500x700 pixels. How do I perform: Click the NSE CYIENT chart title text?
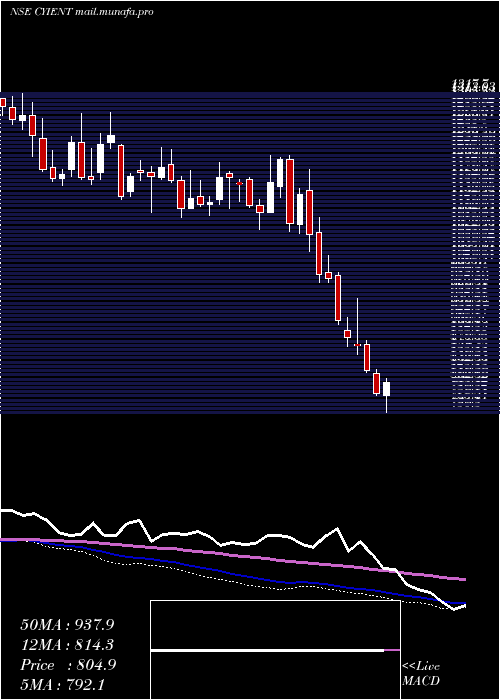[82, 12]
